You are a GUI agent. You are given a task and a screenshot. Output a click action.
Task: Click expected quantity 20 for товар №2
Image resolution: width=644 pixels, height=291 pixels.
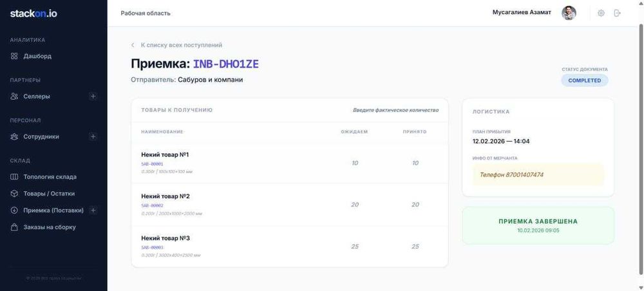point(355,204)
